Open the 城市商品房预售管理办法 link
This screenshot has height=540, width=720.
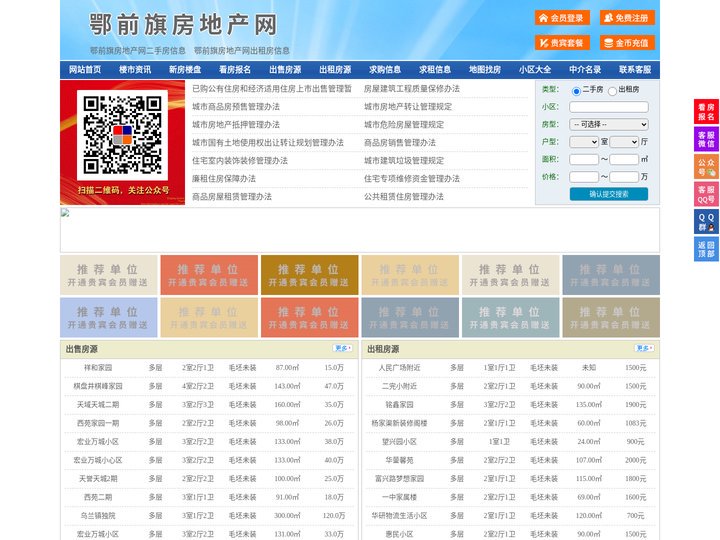pyautogui.click(x=236, y=107)
